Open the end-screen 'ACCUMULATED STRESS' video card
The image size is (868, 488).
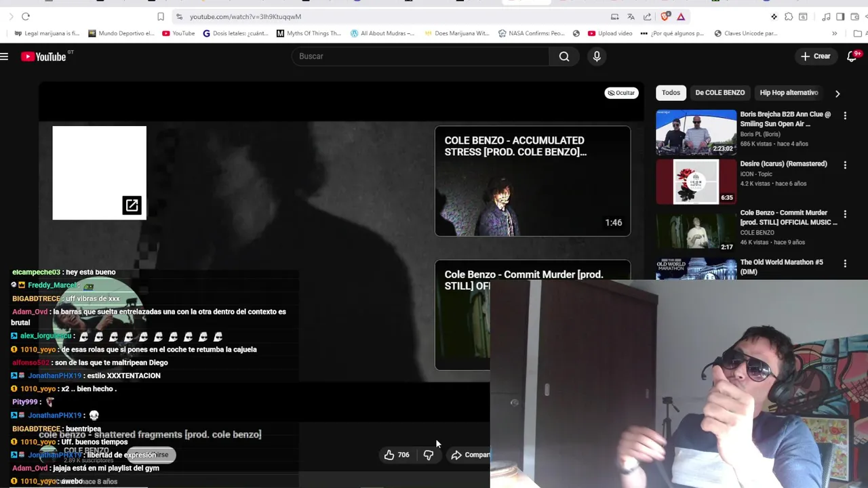tap(532, 181)
